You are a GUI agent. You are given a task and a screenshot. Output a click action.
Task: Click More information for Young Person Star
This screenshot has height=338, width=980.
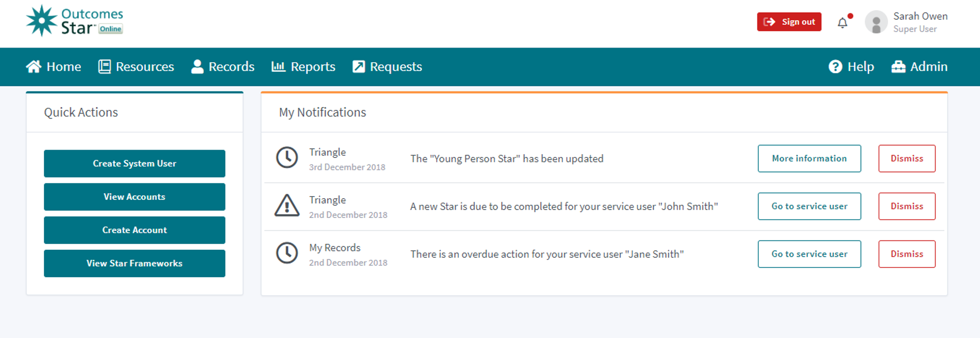809,159
